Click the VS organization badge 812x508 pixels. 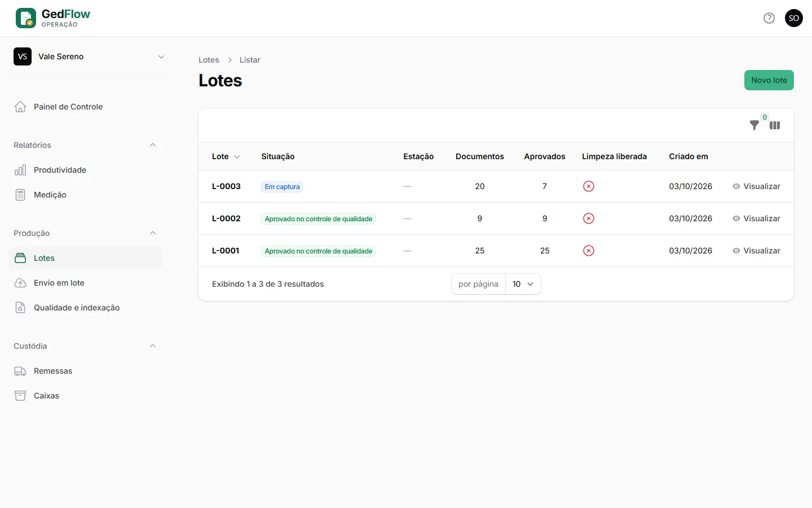click(23, 56)
